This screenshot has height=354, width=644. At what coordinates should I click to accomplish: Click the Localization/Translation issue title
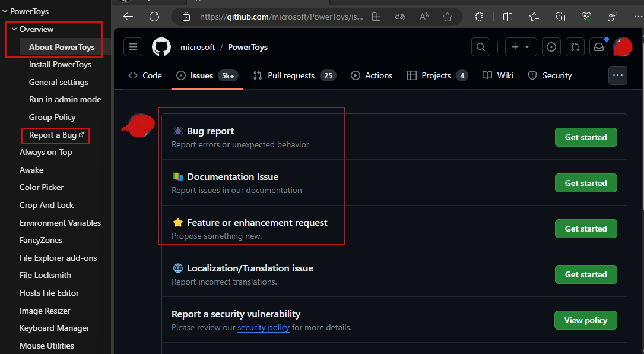click(250, 268)
